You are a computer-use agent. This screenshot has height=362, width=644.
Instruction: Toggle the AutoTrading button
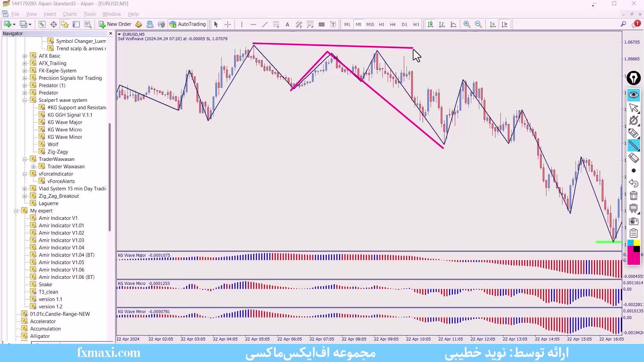tap(188, 24)
